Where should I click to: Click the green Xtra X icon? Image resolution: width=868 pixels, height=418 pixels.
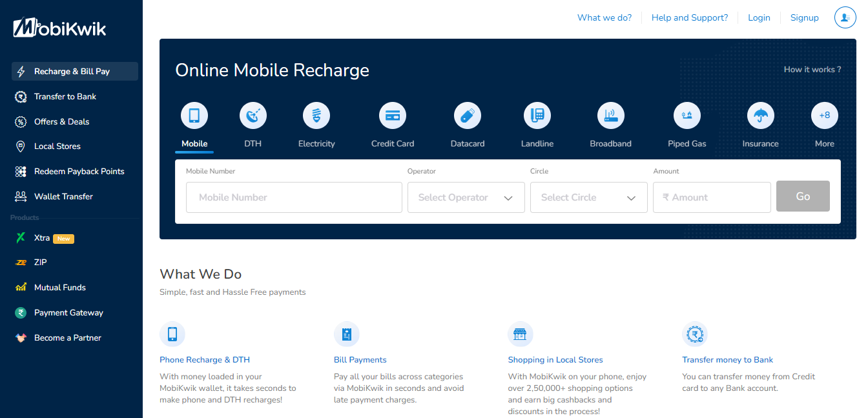(x=21, y=238)
